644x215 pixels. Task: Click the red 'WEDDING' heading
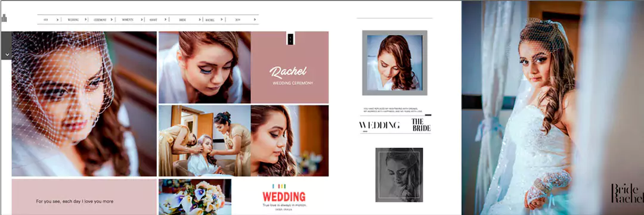tap(284, 196)
